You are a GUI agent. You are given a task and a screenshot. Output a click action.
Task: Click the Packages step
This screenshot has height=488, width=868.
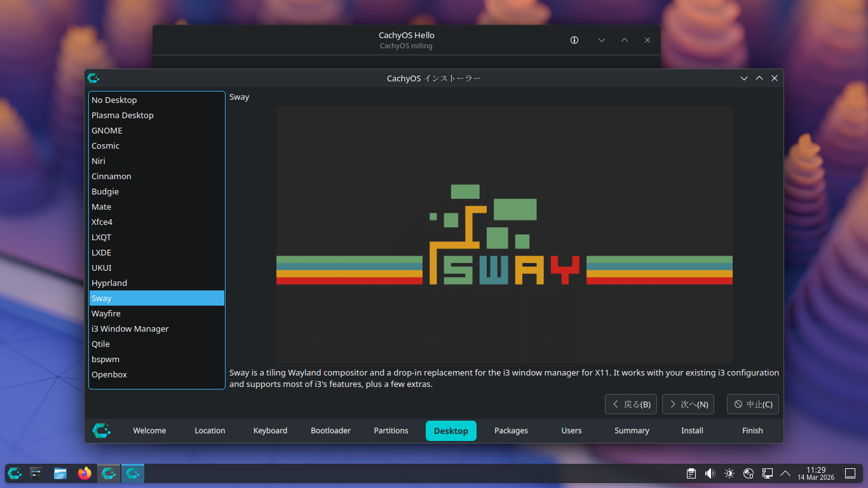pyautogui.click(x=511, y=431)
